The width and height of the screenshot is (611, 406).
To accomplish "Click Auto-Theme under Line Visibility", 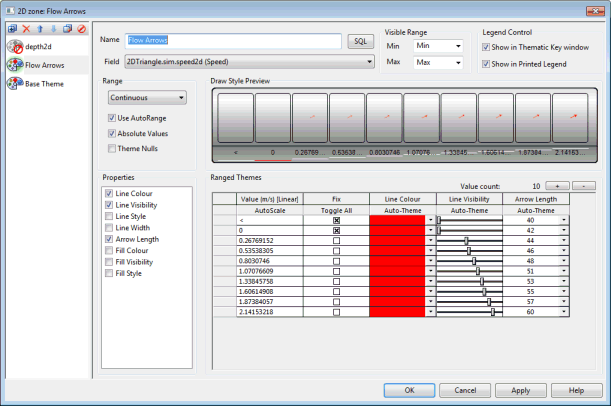I will pyautogui.click(x=469, y=210).
